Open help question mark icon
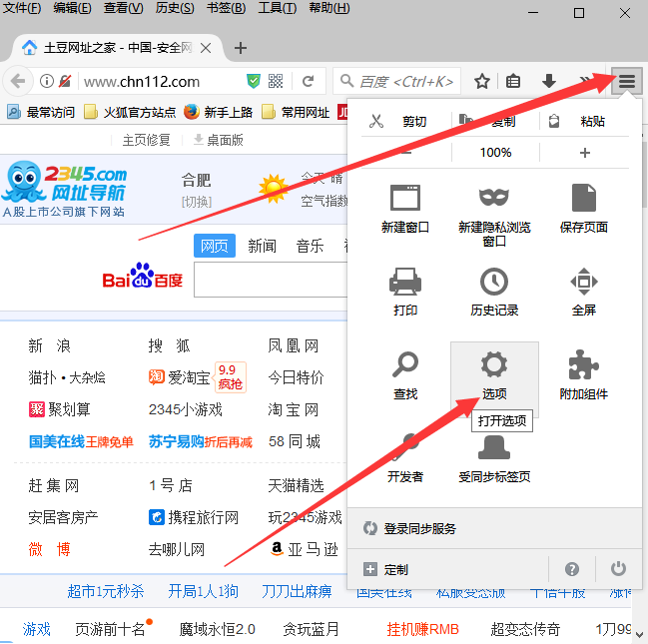 571,569
